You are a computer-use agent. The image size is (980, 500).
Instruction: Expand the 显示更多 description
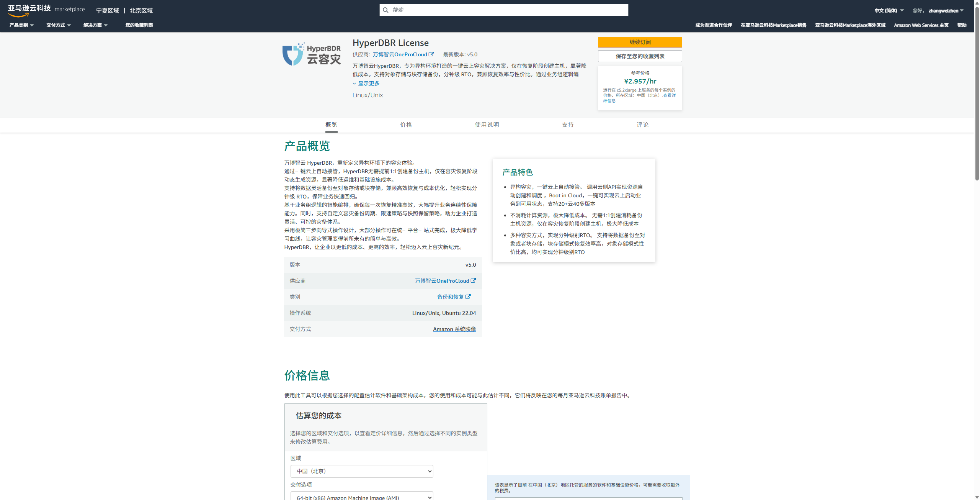coord(366,84)
